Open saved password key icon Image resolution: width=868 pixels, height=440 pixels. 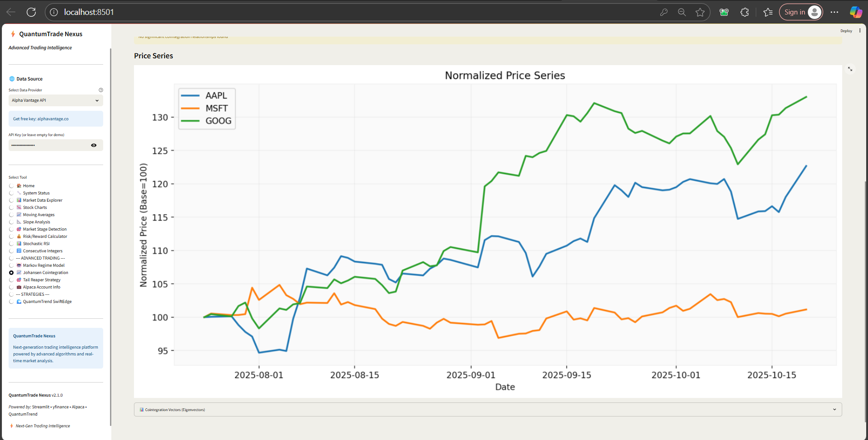[664, 12]
